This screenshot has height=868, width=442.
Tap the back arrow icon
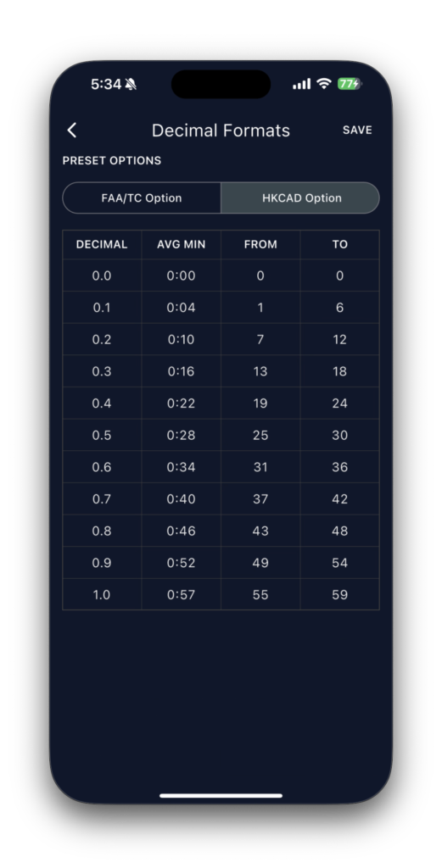(x=72, y=130)
